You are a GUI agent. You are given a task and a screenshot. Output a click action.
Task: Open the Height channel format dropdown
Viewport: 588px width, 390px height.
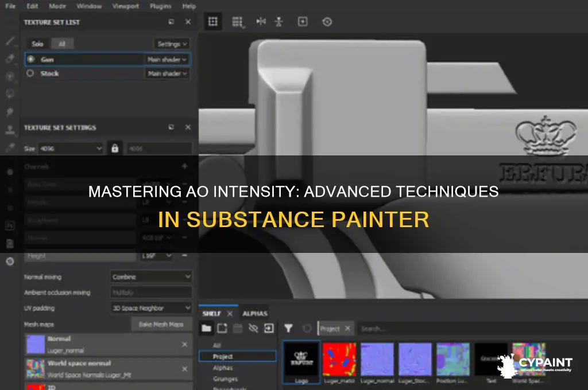pyautogui.click(x=157, y=255)
